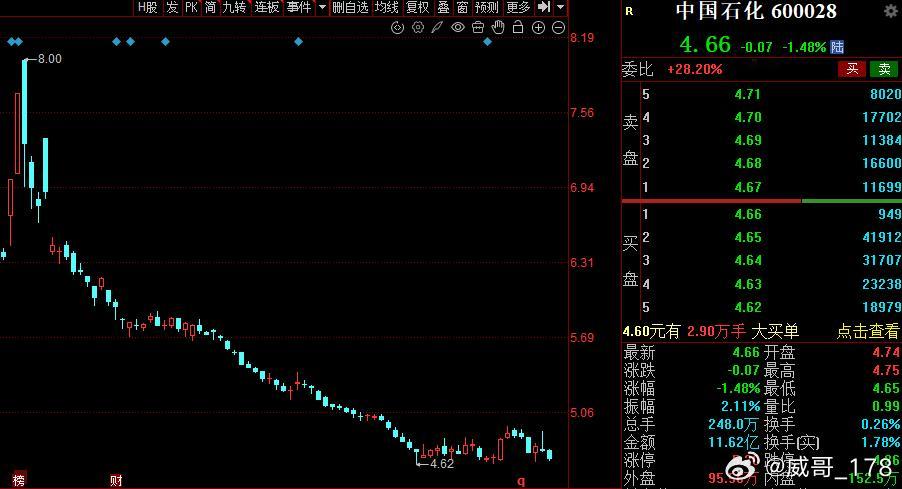Image resolution: width=902 pixels, height=489 pixels.
Task: Click red-green buy/sell ratio bar
Action: pos(762,201)
